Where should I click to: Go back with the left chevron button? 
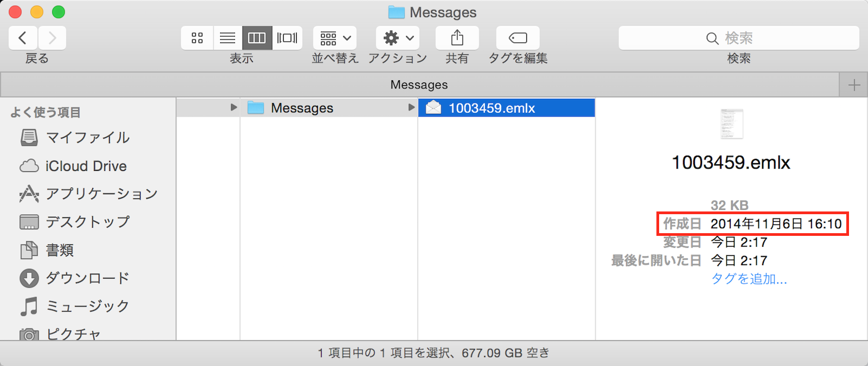tap(23, 38)
